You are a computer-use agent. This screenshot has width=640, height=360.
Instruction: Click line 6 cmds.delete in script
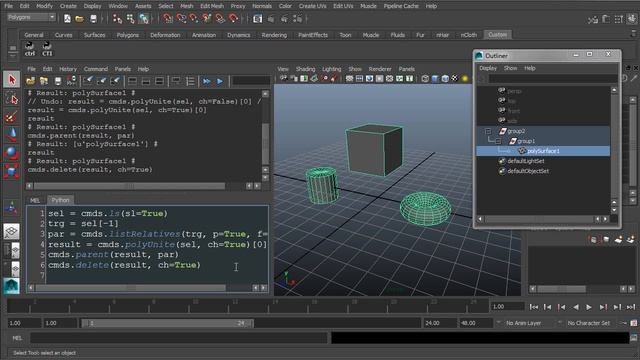pyautogui.click(x=124, y=265)
